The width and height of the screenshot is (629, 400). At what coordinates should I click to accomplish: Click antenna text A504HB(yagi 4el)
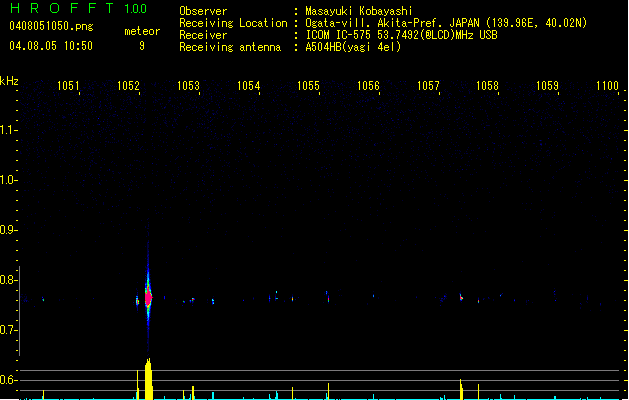point(353,47)
